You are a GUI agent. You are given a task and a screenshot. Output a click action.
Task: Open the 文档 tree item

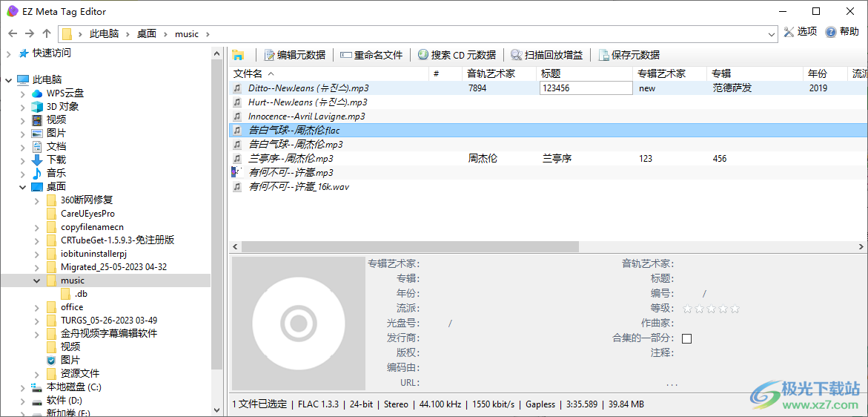tap(56, 146)
